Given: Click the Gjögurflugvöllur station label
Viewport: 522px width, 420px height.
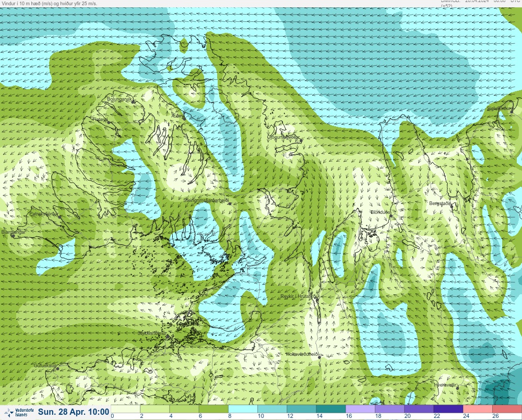Looking at the screenshot, I should pyautogui.click(x=283, y=137).
